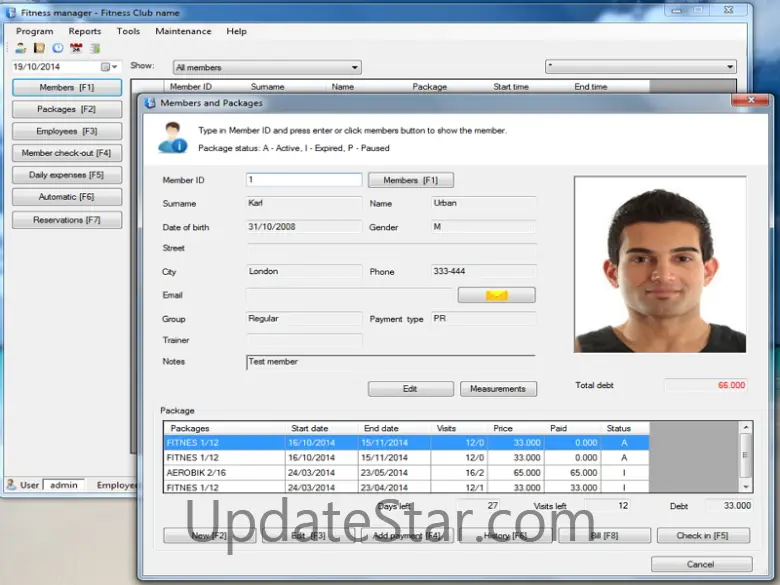Select the AEROBIK 2/16 package row
780x585 pixels.
click(x=406, y=473)
